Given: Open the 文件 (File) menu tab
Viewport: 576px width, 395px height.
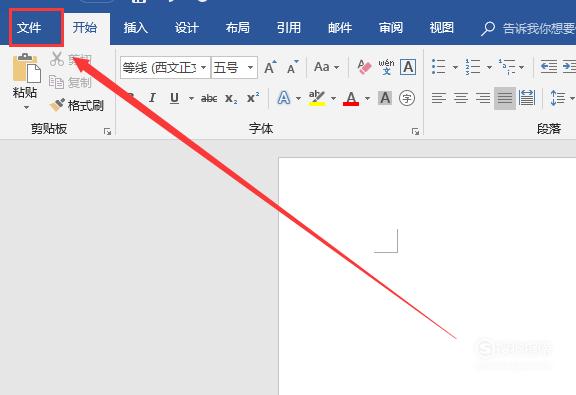Looking at the screenshot, I should tap(29, 28).
